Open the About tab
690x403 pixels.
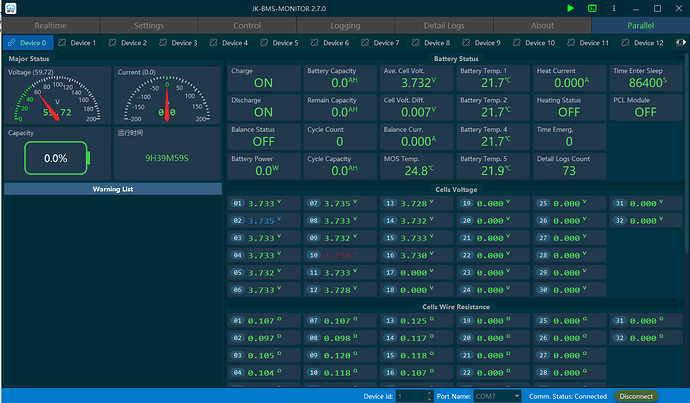[x=542, y=26]
